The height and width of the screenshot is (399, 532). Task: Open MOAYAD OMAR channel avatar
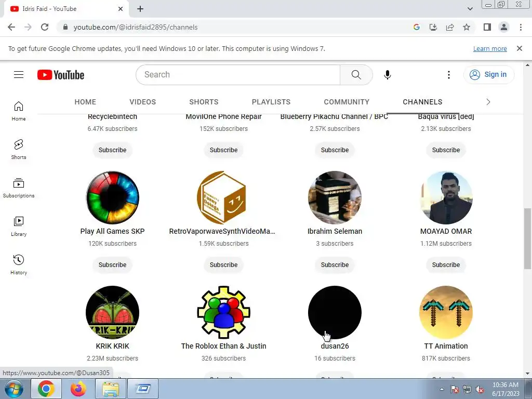[x=446, y=197]
